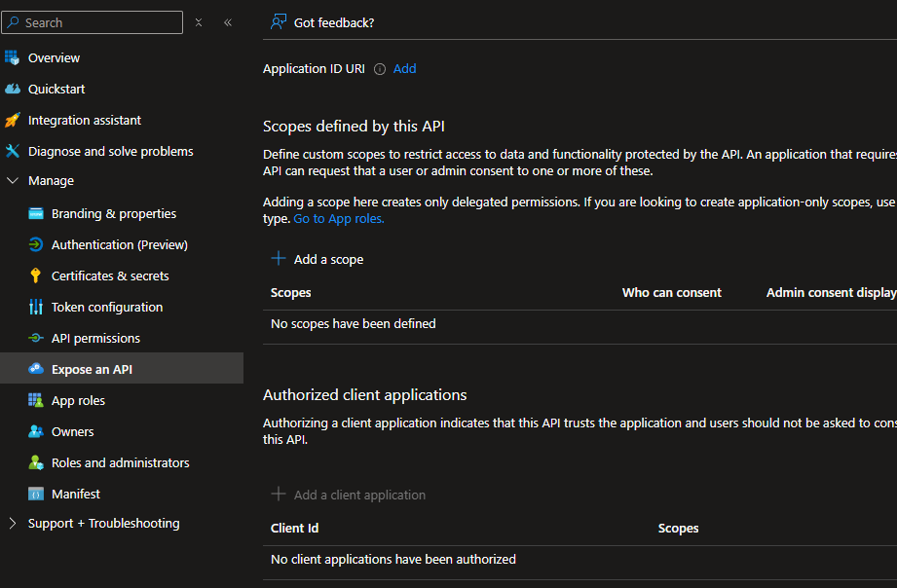Follow the Go to App roles link
This screenshot has height=588, width=897.
(x=339, y=218)
